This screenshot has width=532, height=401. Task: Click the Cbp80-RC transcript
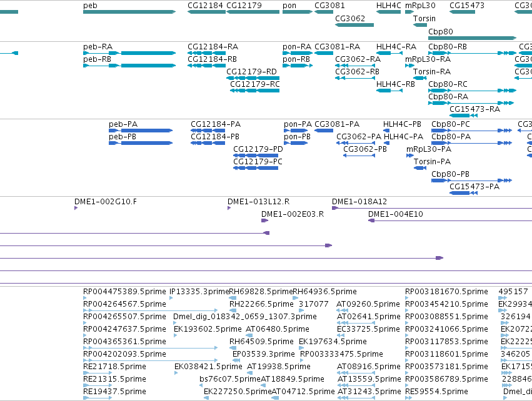pyautogui.click(x=472, y=91)
